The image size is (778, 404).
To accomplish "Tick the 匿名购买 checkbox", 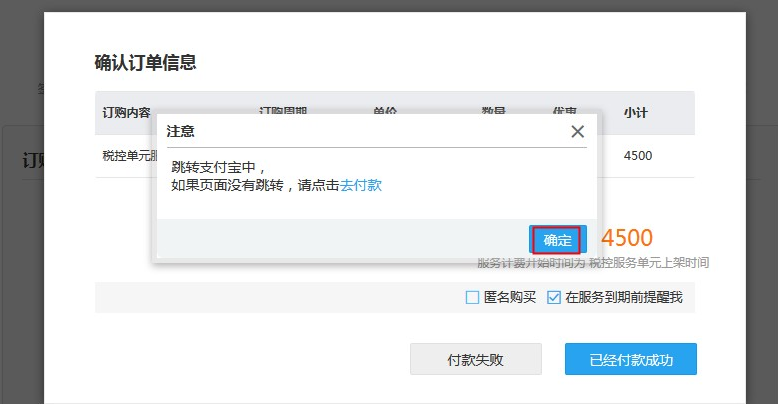I will pos(472,297).
